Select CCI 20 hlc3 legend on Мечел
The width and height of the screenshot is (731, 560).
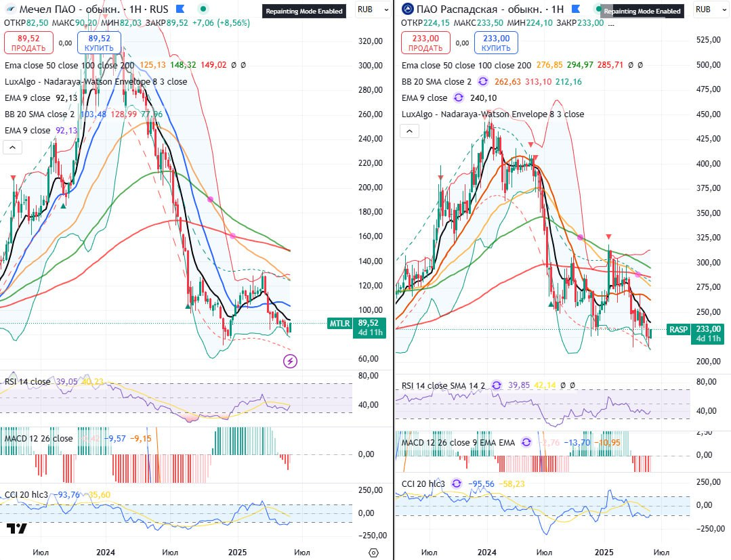point(26,495)
